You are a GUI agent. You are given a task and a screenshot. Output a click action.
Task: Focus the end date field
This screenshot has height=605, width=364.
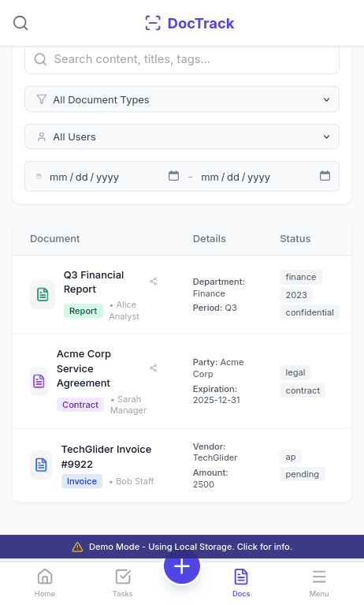click(266, 177)
